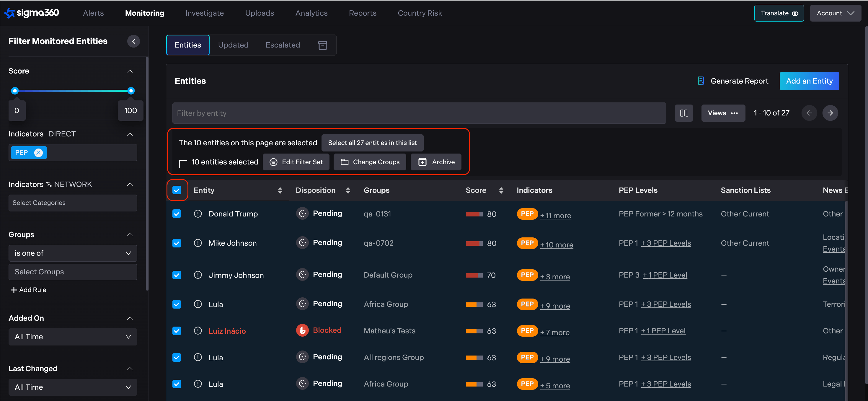Open Country Risk in the top navigation

420,13
